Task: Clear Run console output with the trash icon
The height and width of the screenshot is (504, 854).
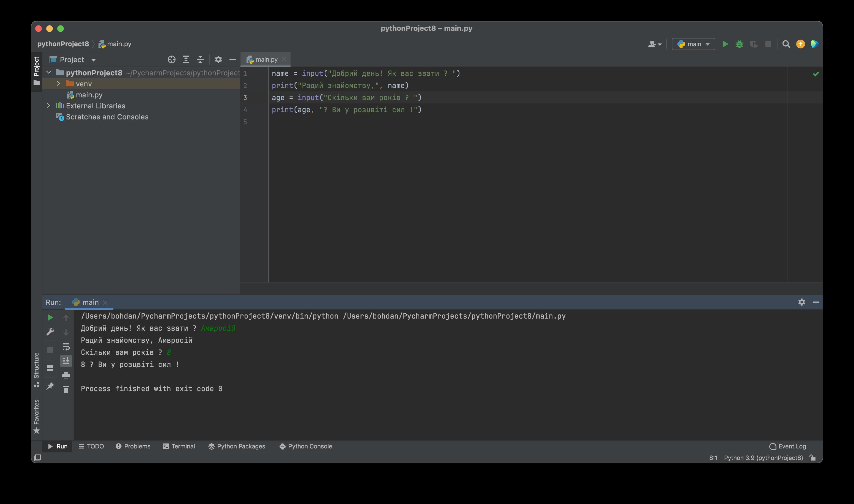Action: coord(66,389)
